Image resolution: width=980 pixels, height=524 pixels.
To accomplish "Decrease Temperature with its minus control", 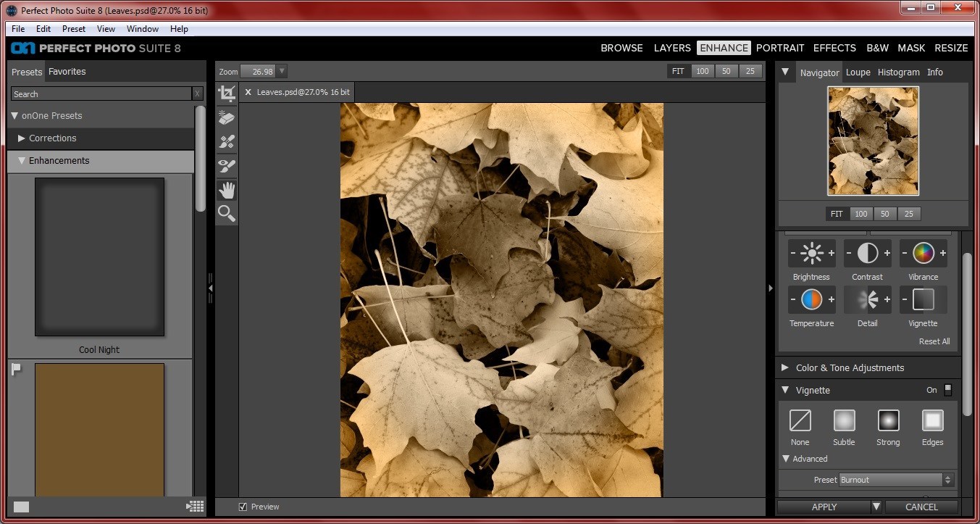I will tap(792, 299).
